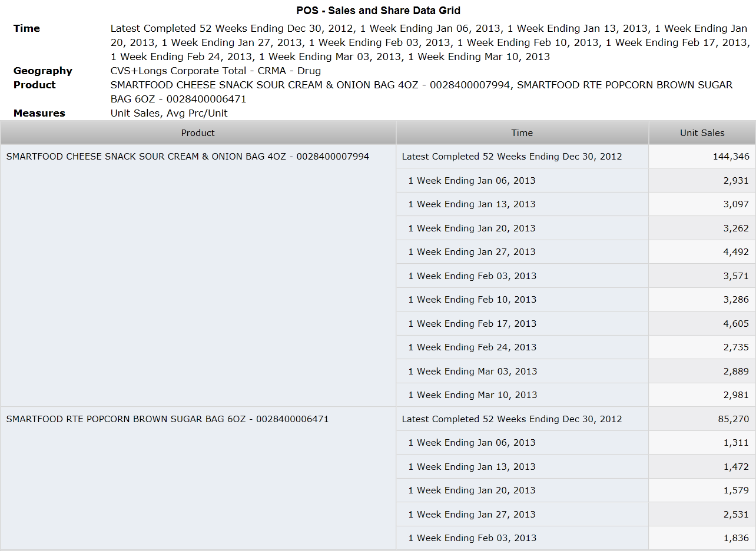Select Sour Cream & Onion 'Jan 27, 2013' time cell
This screenshot has height=557, width=756.
[522, 251]
